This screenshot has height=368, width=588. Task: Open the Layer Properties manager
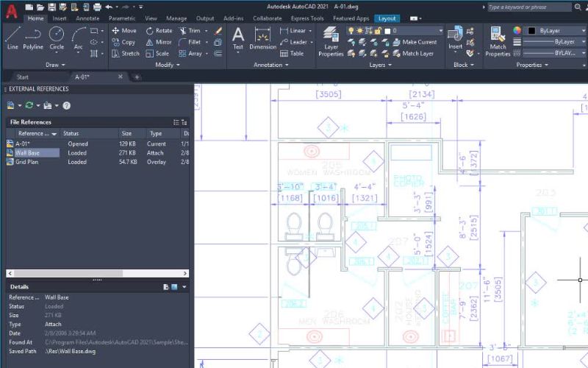pos(331,43)
